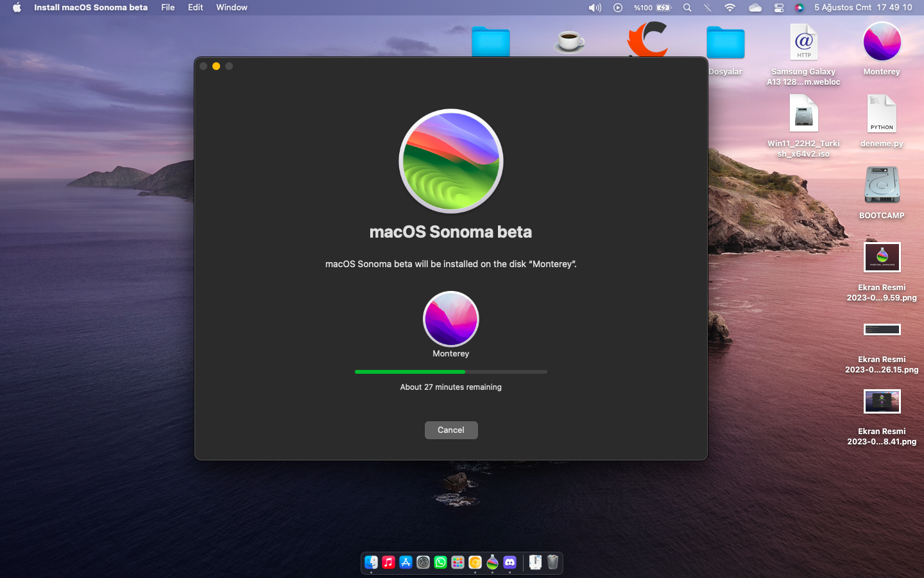Open the volume control in the menu bar
The height and width of the screenshot is (578, 924).
(595, 8)
